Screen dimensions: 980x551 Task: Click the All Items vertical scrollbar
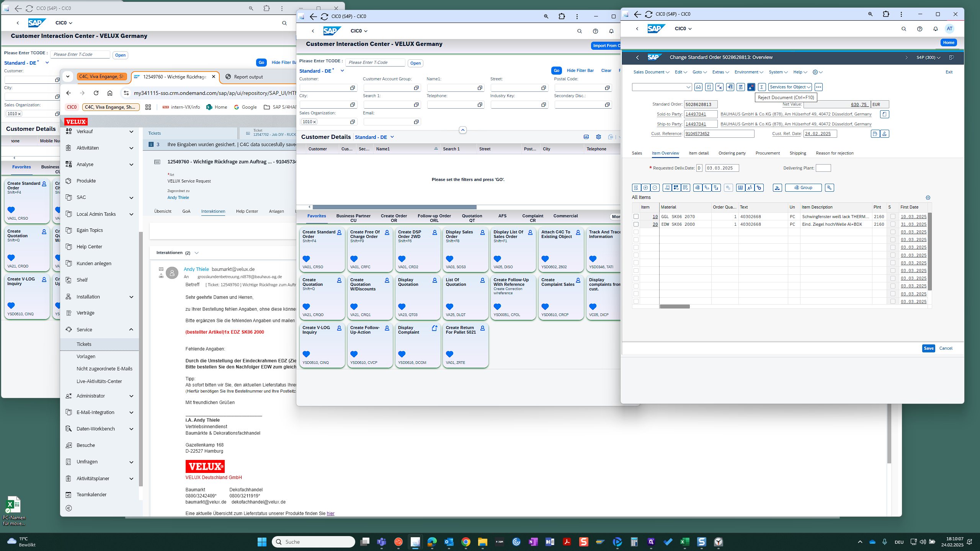pyautogui.click(x=929, y=252)
